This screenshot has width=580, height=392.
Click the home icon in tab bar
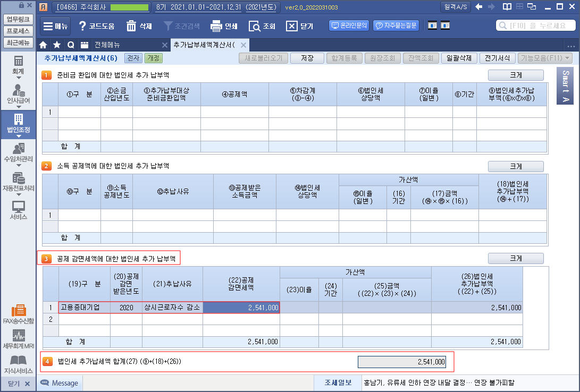[x=44, y=45]
